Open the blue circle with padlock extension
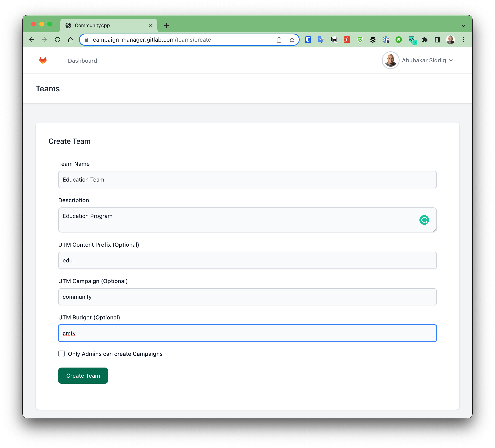 (386, 39)
